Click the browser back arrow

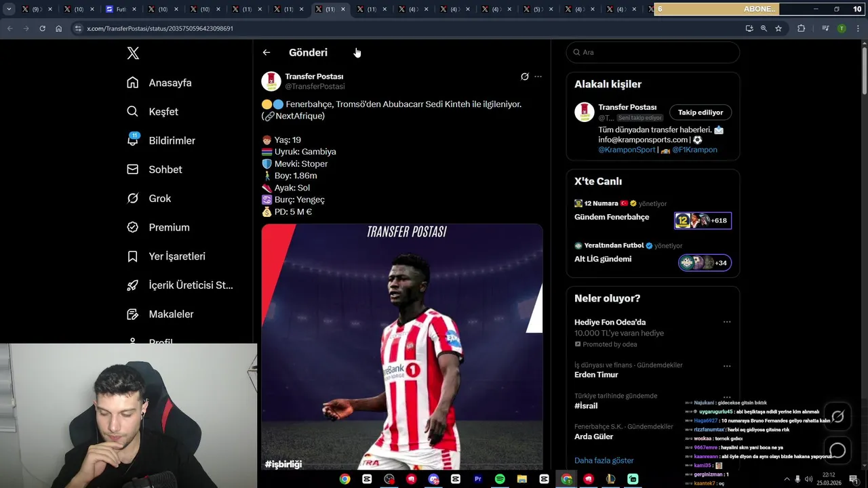pyautogui.click(x=9, y=28)
